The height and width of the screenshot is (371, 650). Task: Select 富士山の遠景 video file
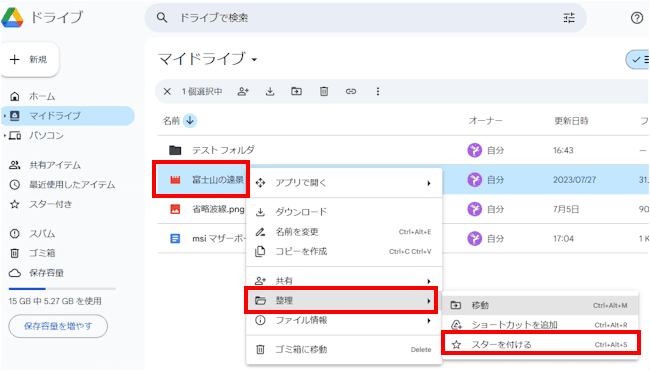(201, 179)
